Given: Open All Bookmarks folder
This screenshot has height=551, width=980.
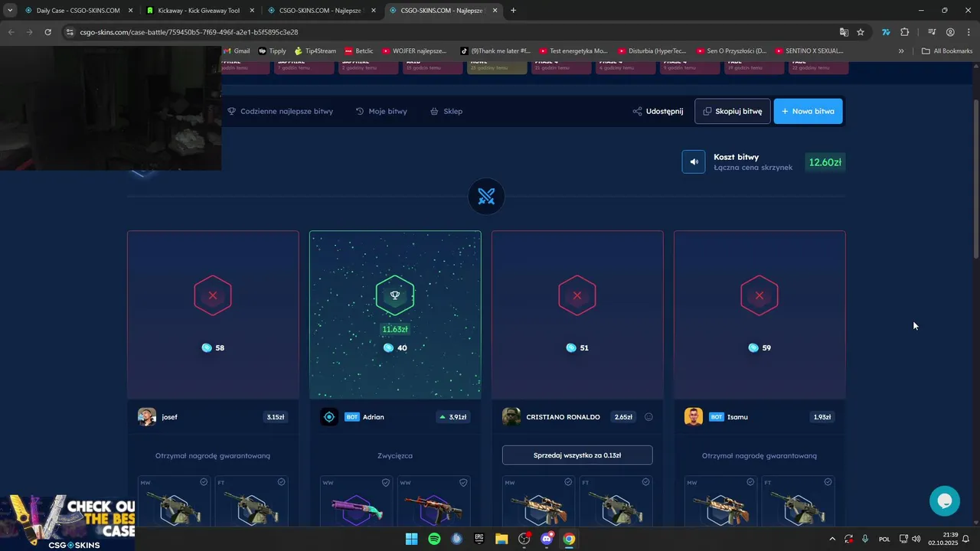Looking at the screenshot, I should 947,51.
